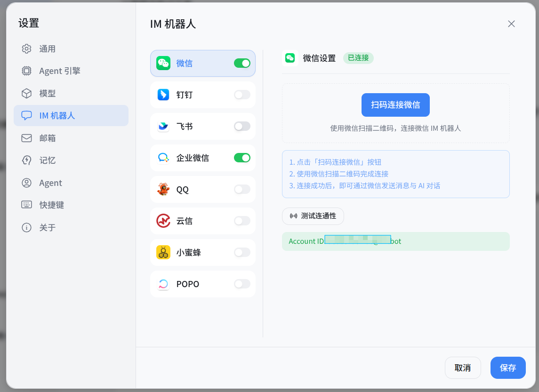The width and height of the screenshot is (539, 392).
Task: Click the DingTalk logo in the 钉钉 row
Action: point(163,95)
